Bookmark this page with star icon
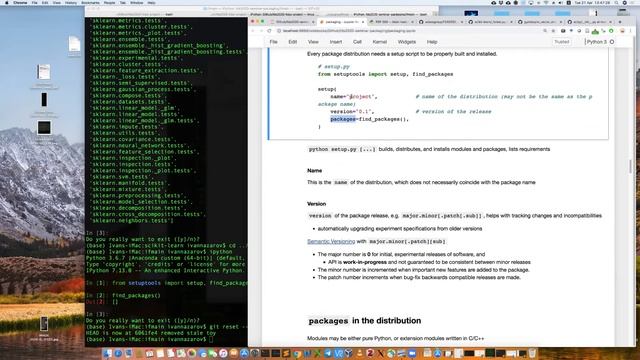This screenshot has height=360, width=640. pos(553,31)
